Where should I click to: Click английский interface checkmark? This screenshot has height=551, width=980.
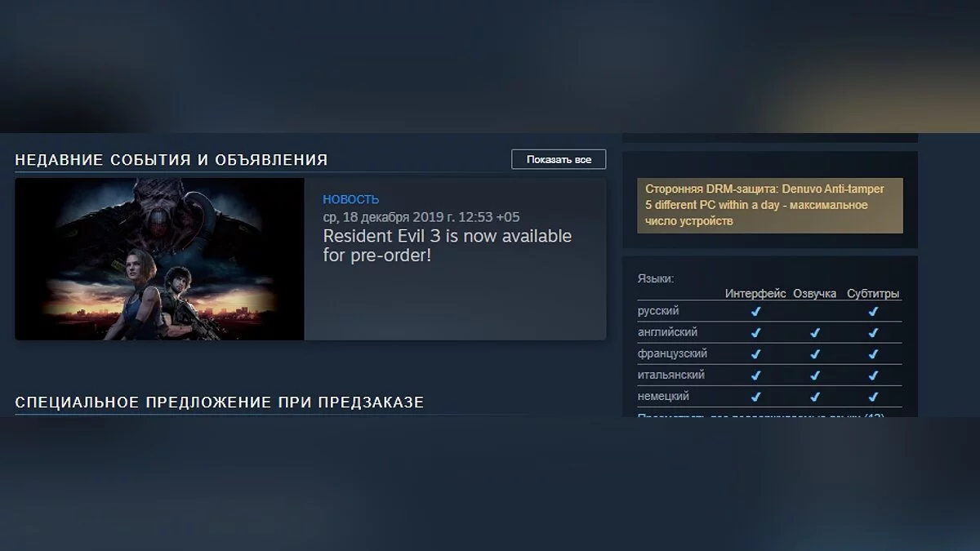point(755,333)
